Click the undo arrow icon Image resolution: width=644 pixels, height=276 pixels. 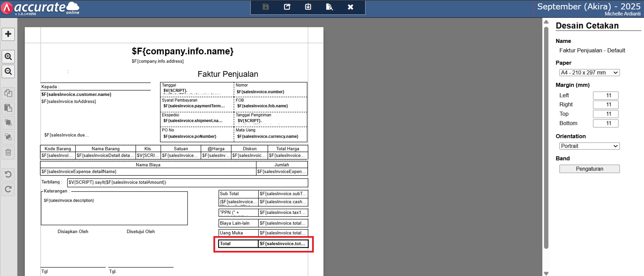8,174
